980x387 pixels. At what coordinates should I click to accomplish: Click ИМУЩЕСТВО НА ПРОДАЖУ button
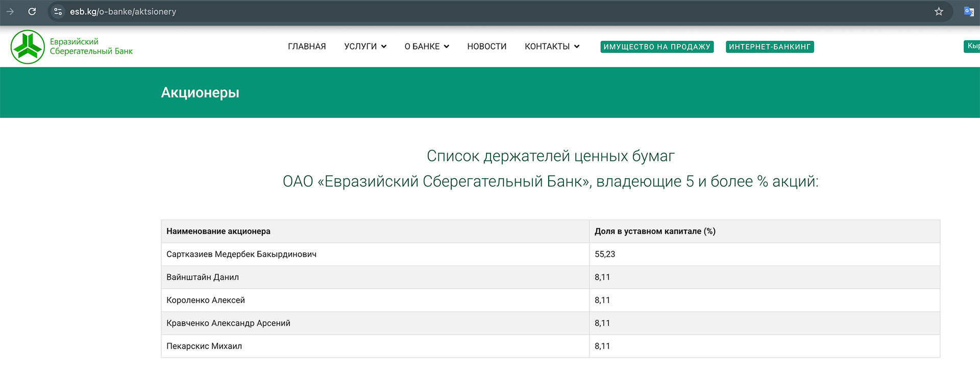[657, 46]
